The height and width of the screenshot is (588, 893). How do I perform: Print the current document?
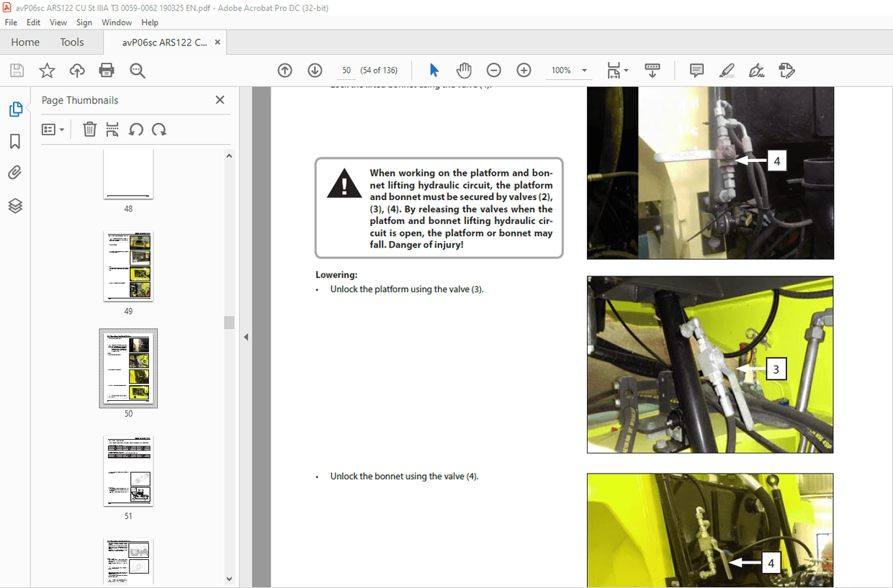click(107, 70)
